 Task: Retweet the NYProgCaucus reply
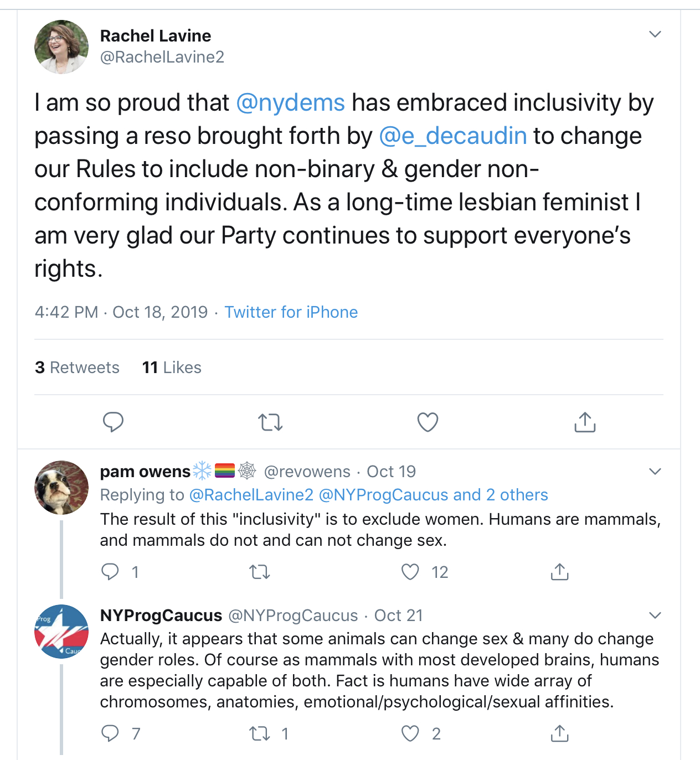coord(259,733)
